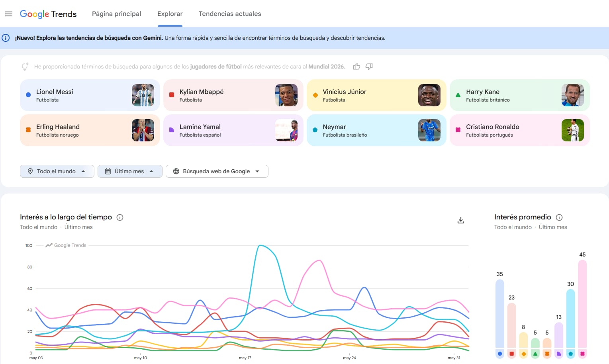Click thumbs up on the Gemini suggestion
Image resolution: width=609 pixels, height=364 pixels.
click(x=356, y=67)
